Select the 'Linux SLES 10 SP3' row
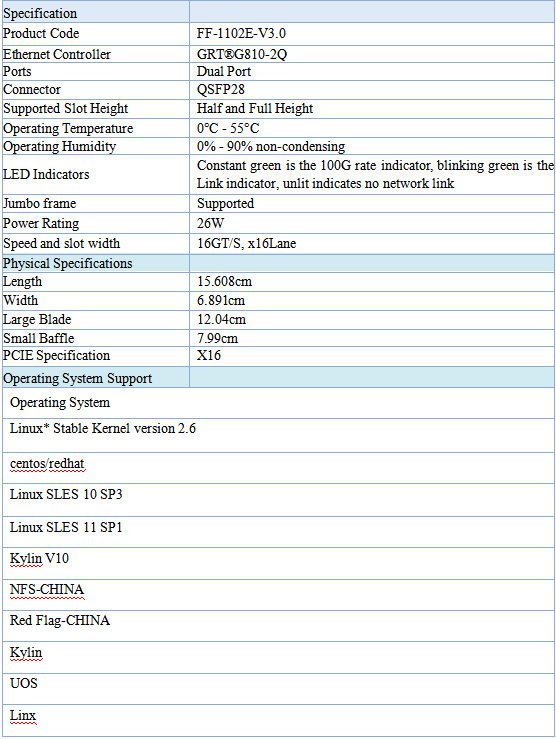The width and height of the screenshot is (556, 739). point(278,500)
